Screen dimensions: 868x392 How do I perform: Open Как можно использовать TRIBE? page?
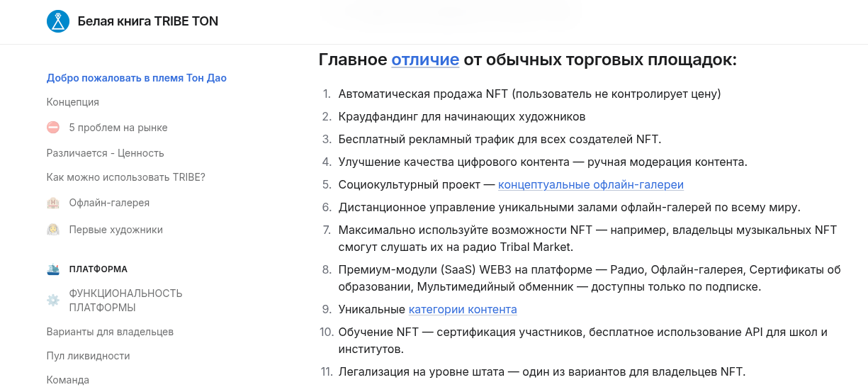(x=126, y=177)
